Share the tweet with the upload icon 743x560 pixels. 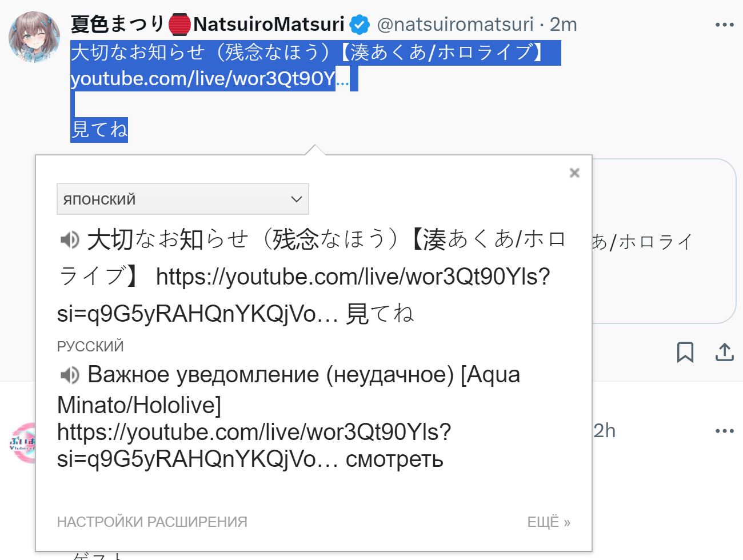coord(724,352)
